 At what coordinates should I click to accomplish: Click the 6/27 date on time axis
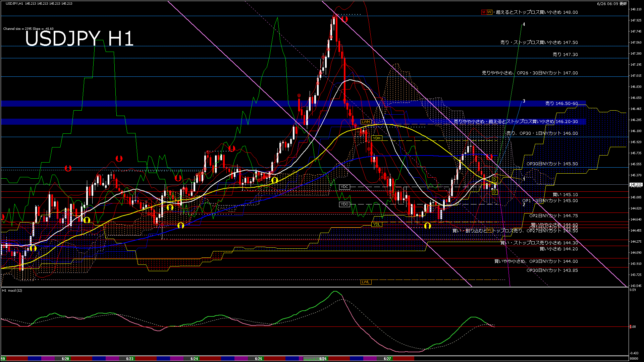coord(387,359)
